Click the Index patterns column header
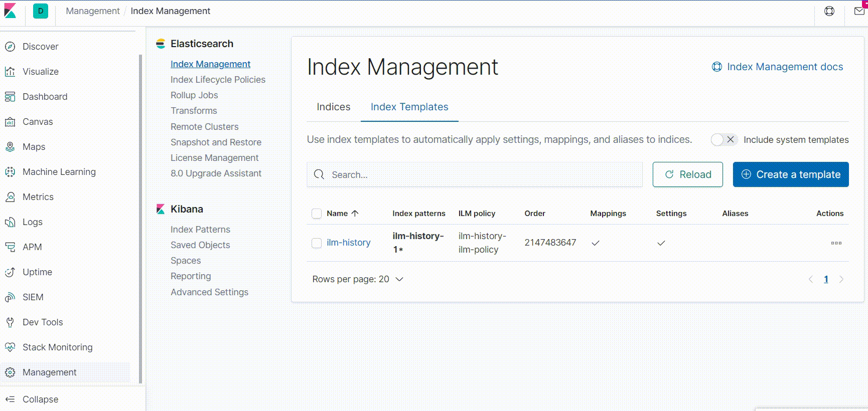The height and width of the screenshot is (411, 868). 419,214
